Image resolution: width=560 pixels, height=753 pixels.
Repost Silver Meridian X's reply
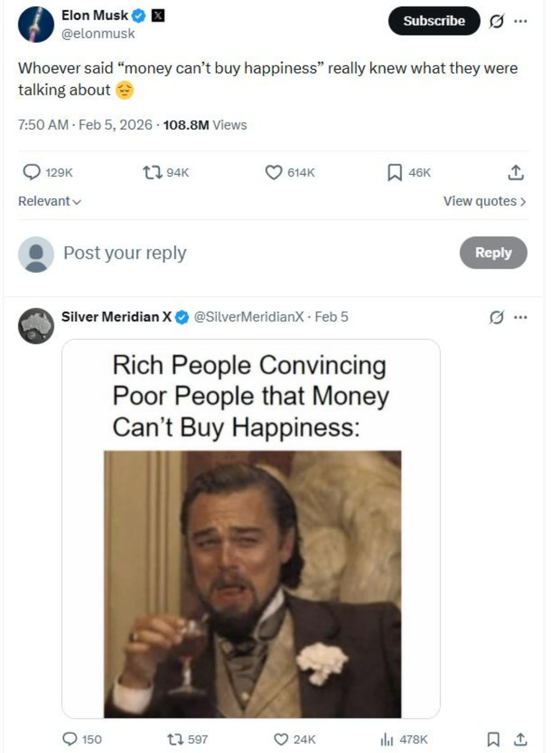[176, 739]
